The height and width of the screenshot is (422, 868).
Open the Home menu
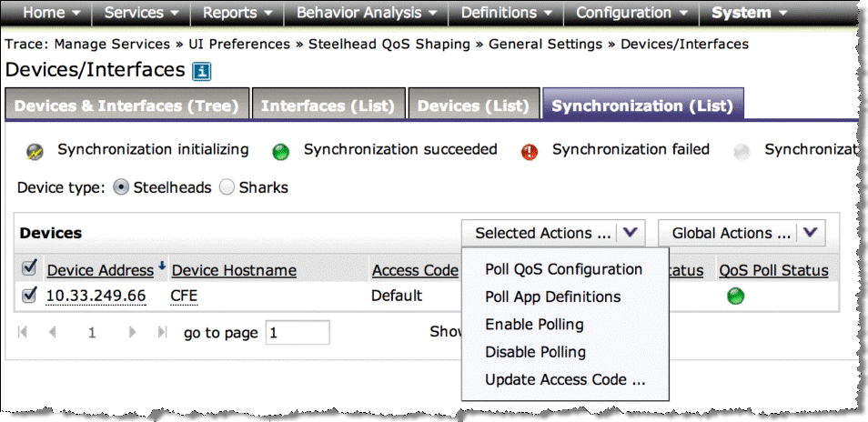tap(51, 13)
